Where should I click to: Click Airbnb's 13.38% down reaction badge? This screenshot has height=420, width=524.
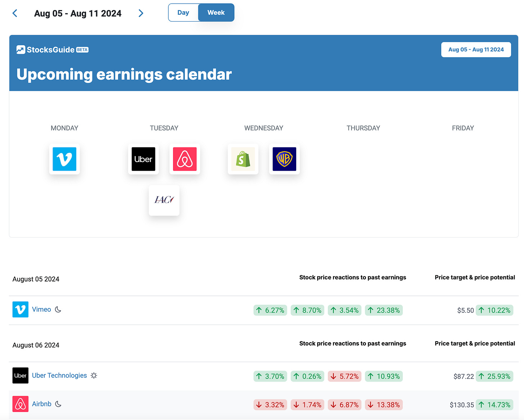point(384,405)
